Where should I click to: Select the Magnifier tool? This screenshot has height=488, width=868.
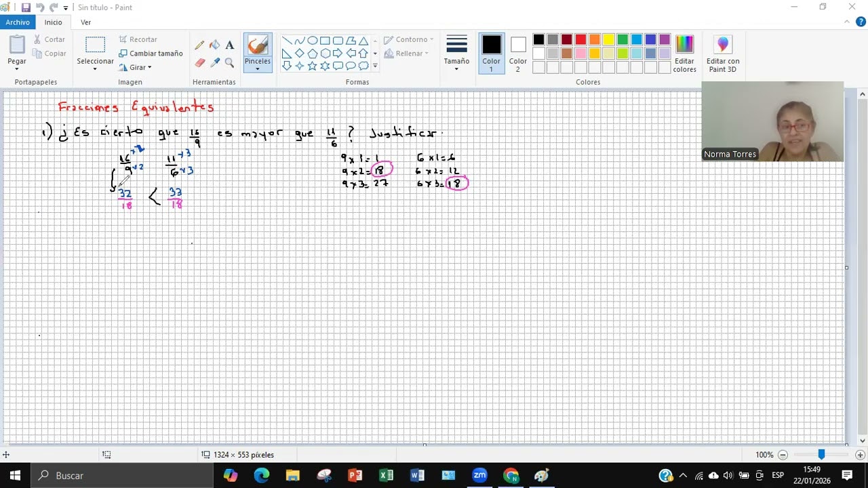(x=229, y=62)
